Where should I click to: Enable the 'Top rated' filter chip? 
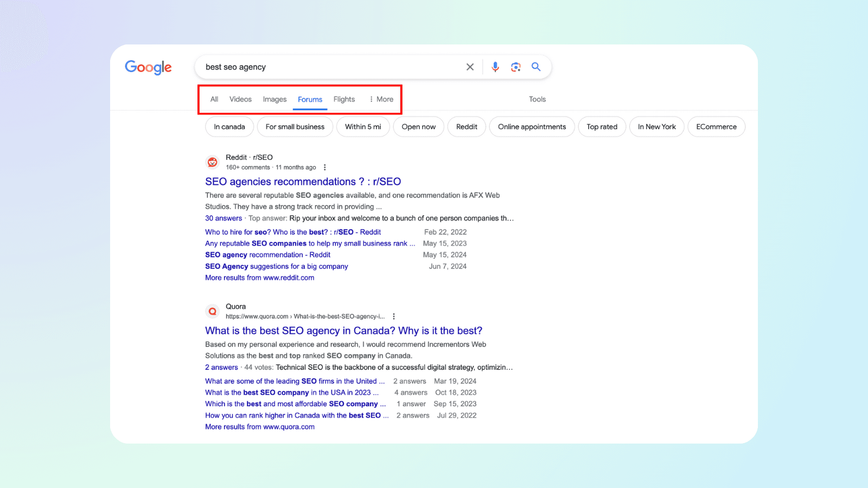click(x=602, y=127)
